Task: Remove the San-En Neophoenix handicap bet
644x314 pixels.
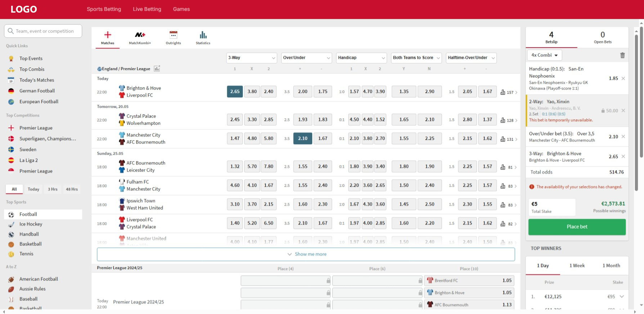Action: (623, 78)
